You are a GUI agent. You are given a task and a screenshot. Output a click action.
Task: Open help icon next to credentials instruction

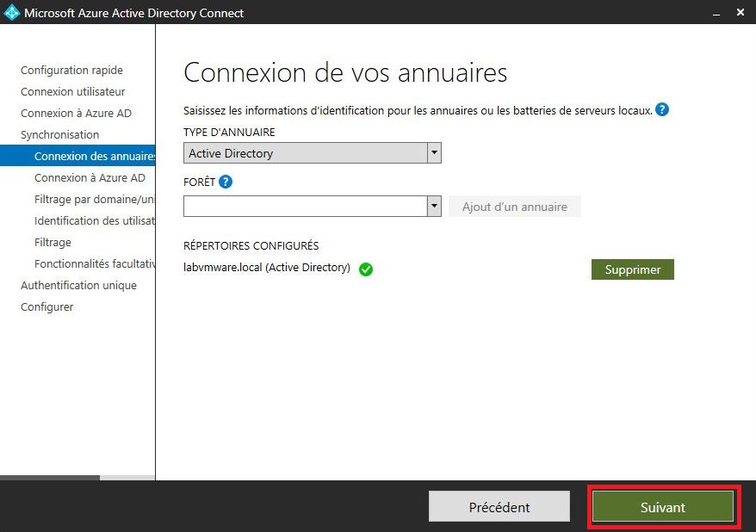point(662,110)
